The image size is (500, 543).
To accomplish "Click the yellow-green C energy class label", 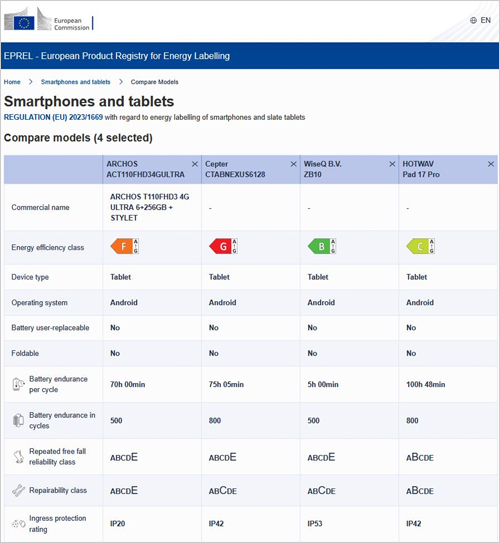I will 421,246.
